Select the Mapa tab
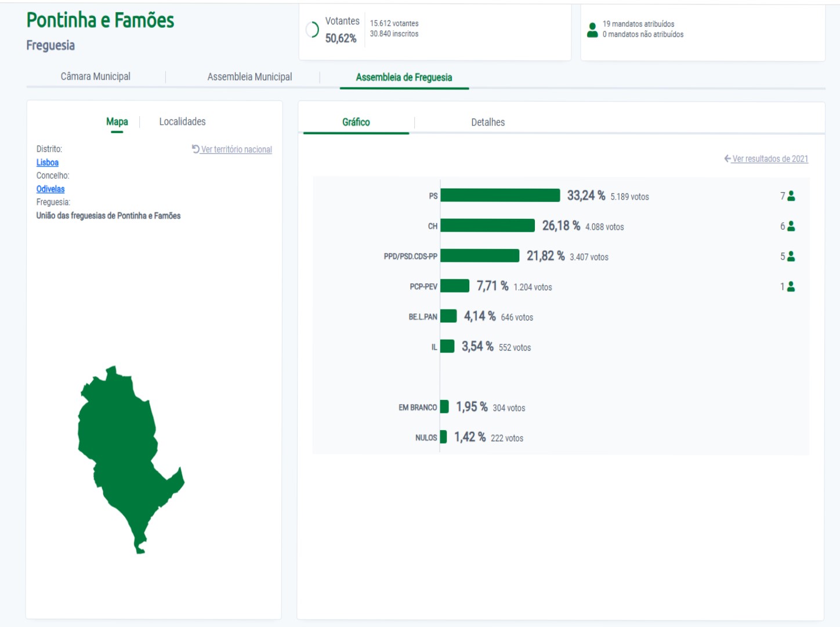The width and height of the screenshot is (840, 627). tap(117, 121)
